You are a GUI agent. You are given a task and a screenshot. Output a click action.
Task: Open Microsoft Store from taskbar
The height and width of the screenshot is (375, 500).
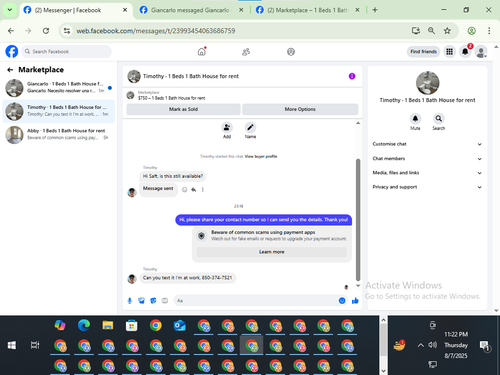[x=132, y=325]
